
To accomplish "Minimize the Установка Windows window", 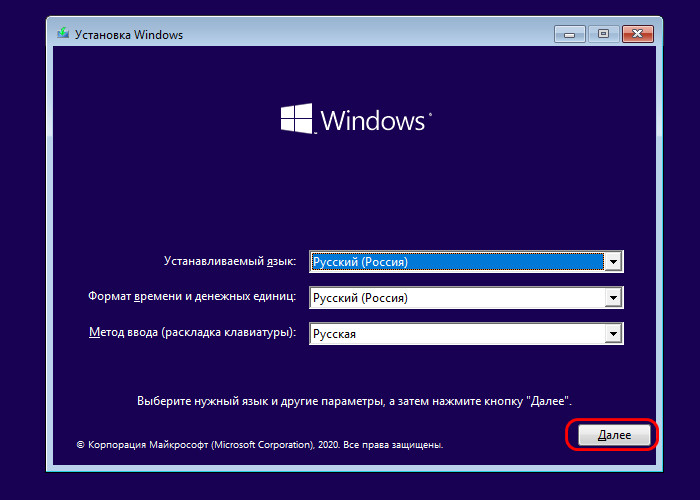I will click(x=570, y=34).
